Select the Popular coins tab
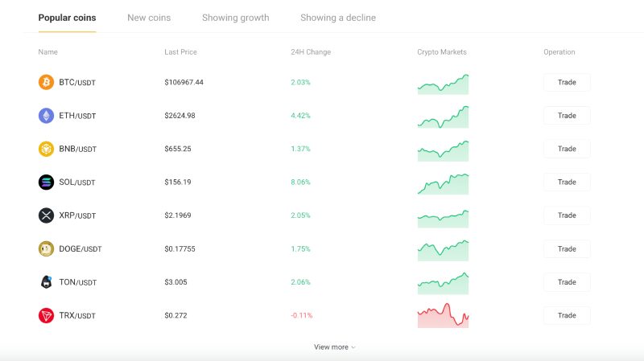This screenshot has height=361, width=644. [67, 18]
